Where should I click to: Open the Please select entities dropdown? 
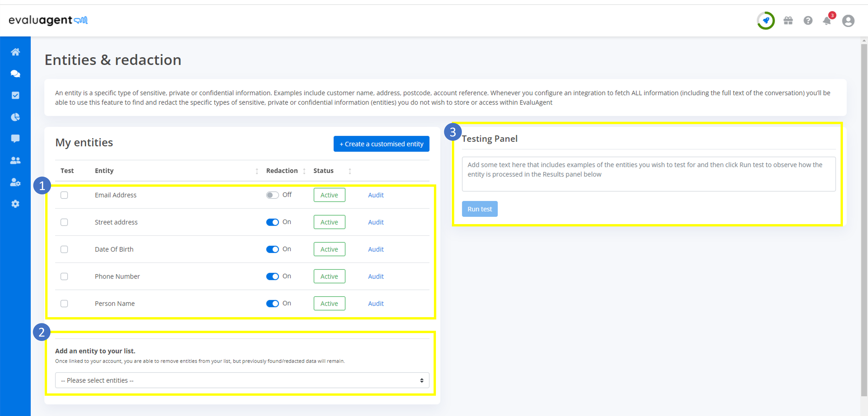tap(242, 380)
